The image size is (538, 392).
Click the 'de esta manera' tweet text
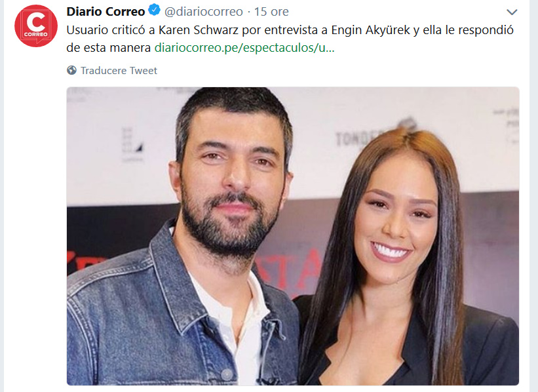(x=108, y=48)
